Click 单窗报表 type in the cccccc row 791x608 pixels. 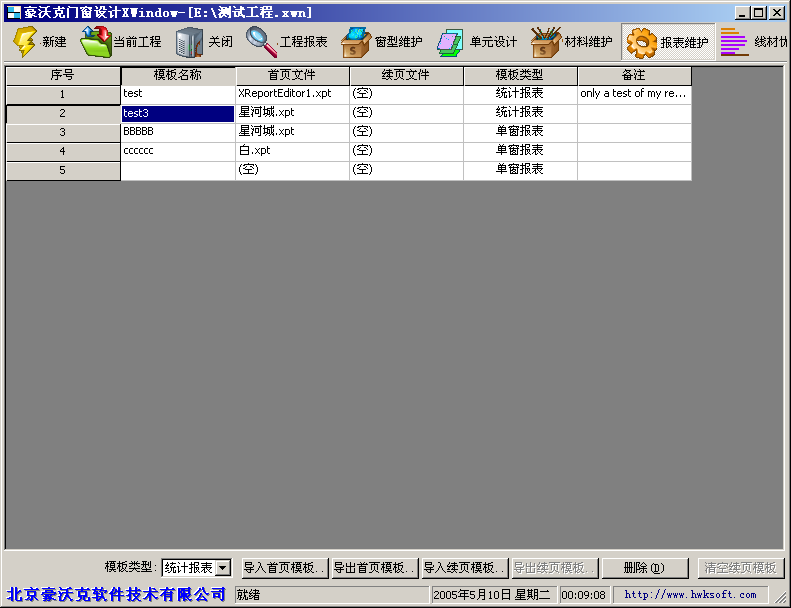[x=520, y=151]
